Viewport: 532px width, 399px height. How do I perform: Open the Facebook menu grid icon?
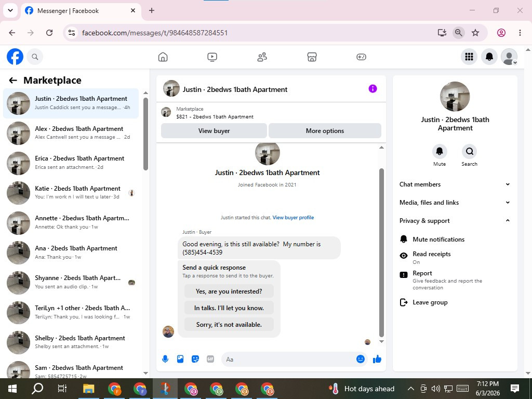pos(469,57)
